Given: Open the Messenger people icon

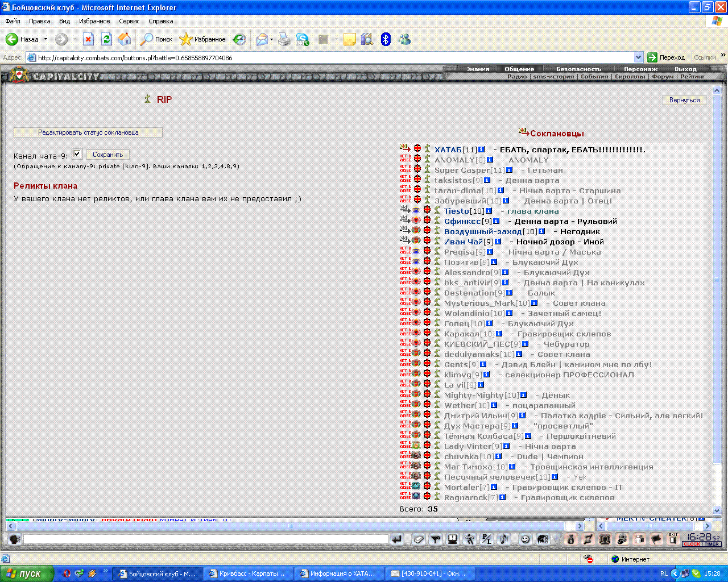Looking at the screenshot, I should [404, 39].
